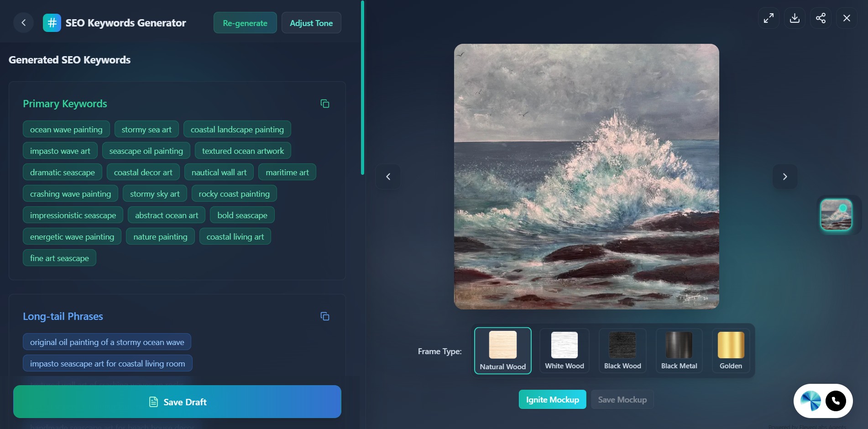The height and width of the screenshot is (429, 868).
Task: Choose the White Wood frame
Action: 564,351
